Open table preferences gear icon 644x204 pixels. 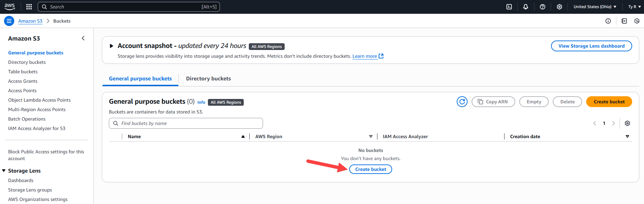pyautogui.click(x=627, y=123)
